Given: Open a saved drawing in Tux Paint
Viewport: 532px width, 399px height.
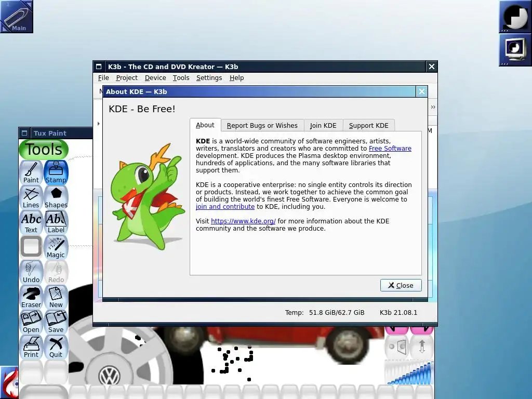Looking at the screenshot, I should (x=31, y=322).
